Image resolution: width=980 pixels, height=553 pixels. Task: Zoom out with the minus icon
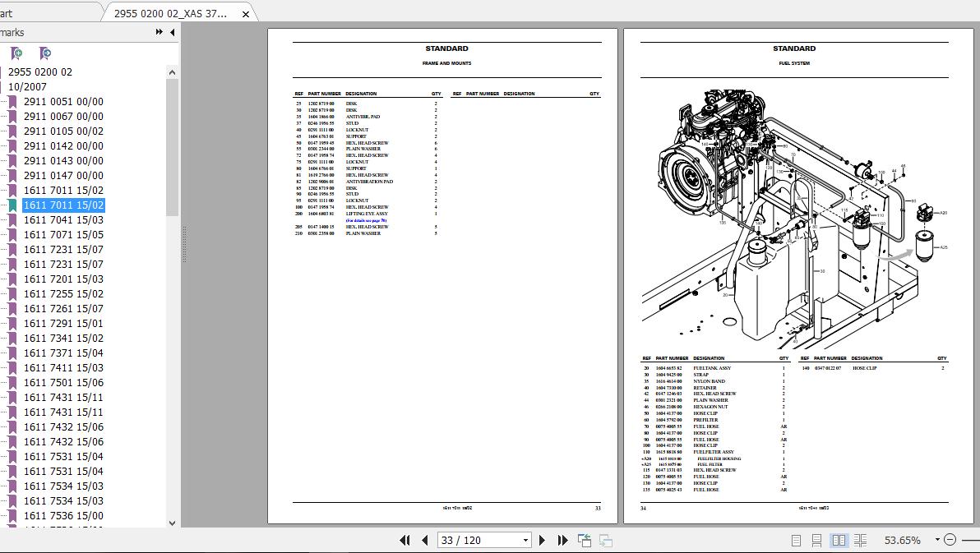point(950,540)
